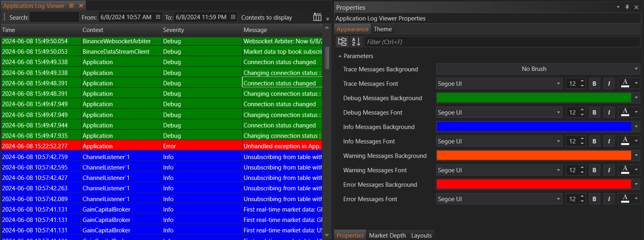Toggle bold for Debug Messages Font

594,113
